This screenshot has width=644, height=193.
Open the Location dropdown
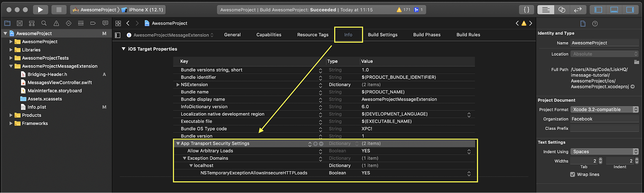pos(605,54)
